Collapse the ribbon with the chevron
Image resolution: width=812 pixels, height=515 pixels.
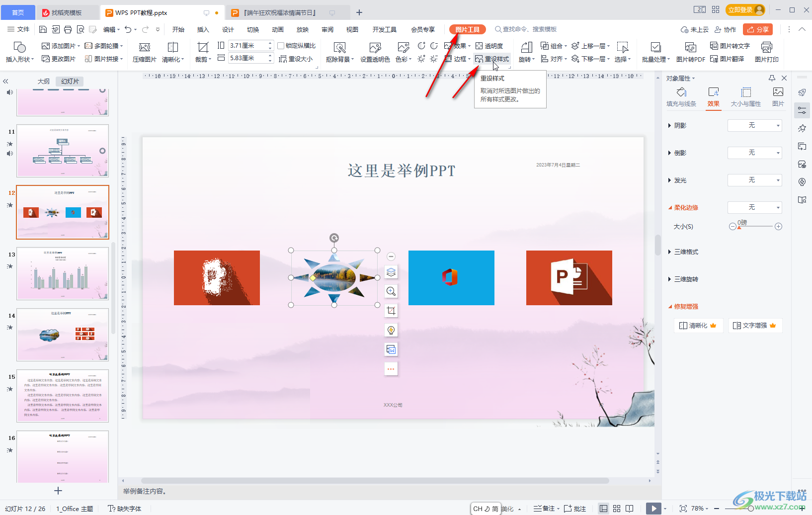point(802,29)
